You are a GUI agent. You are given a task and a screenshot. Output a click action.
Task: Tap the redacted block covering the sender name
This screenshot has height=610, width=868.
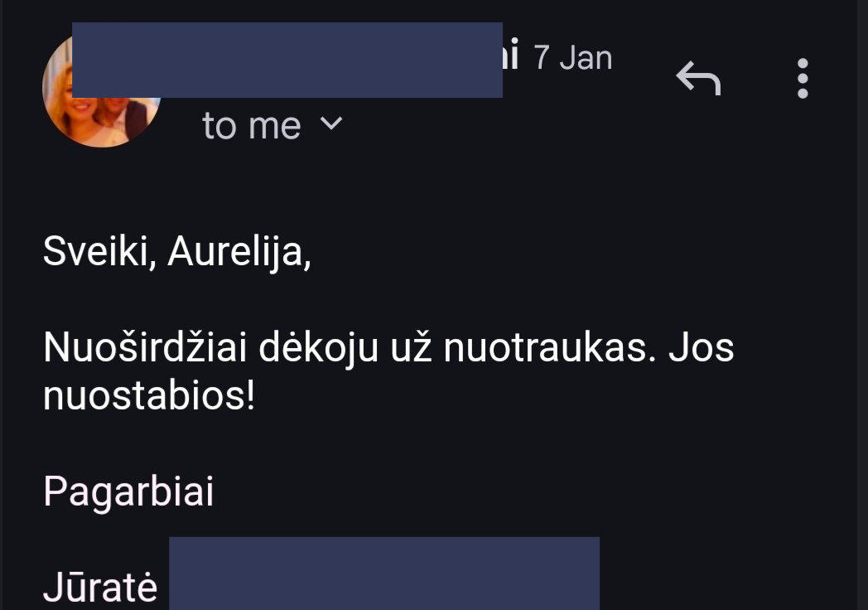287,60
